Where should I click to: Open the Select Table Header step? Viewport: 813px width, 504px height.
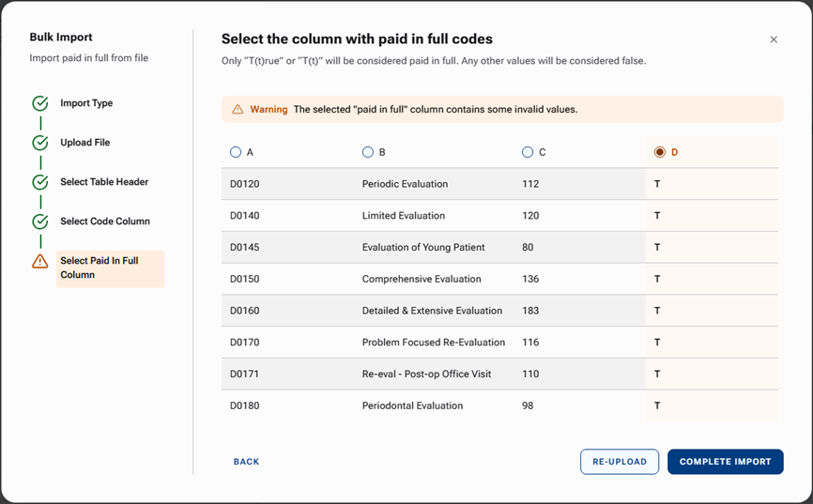tap(104, 182)
